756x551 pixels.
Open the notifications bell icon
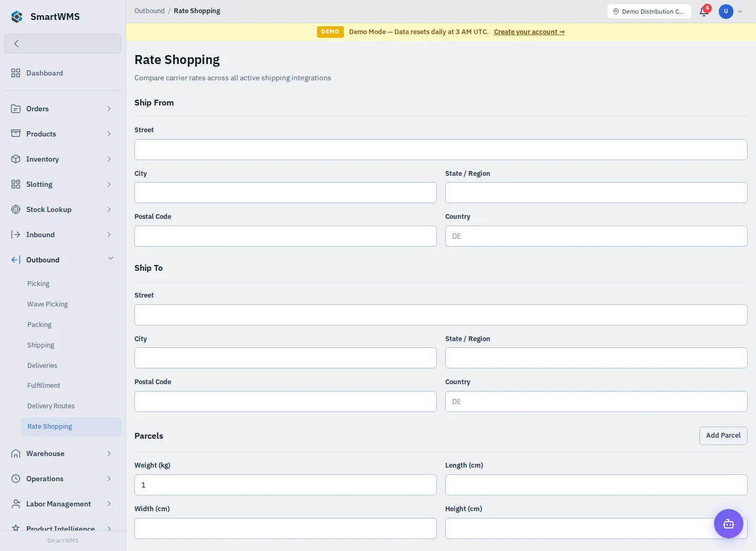pos(704,11)
